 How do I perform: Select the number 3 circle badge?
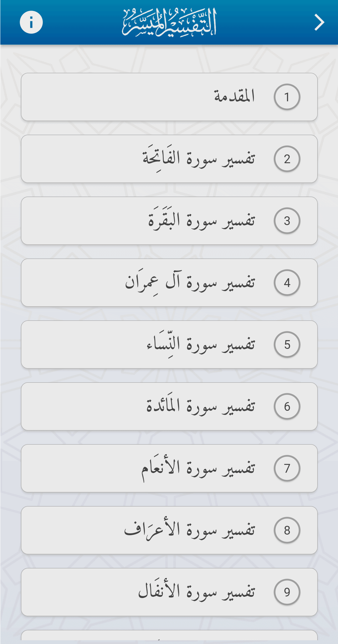click(x=287, y=221)
